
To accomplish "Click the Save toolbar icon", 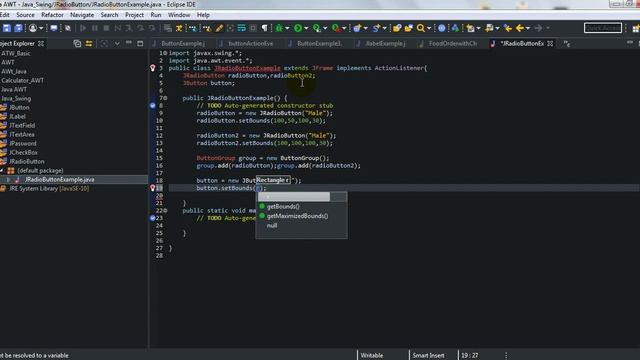I will pos(7,28).
